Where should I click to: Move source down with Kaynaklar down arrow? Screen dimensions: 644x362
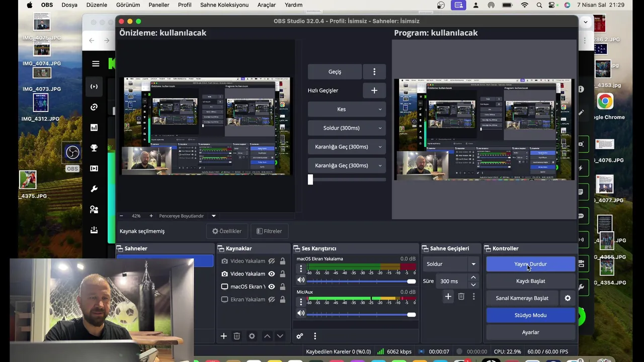tap(280, 336)
